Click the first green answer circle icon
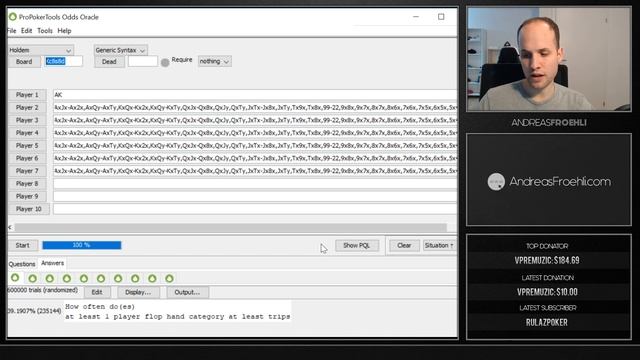640x360 pixels. pyautogui.click(x=15, y=278)
